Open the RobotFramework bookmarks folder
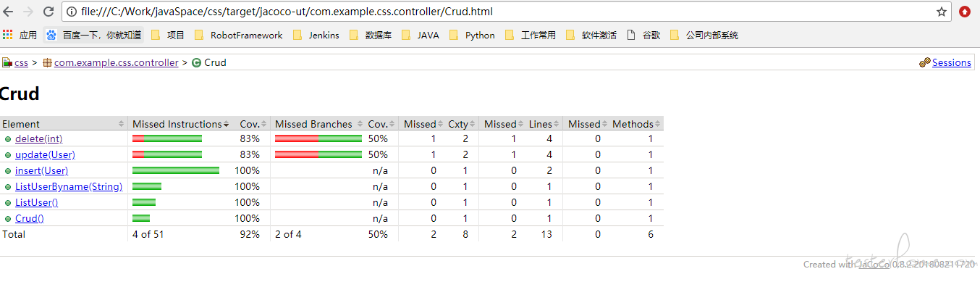 tap(238, 35)
